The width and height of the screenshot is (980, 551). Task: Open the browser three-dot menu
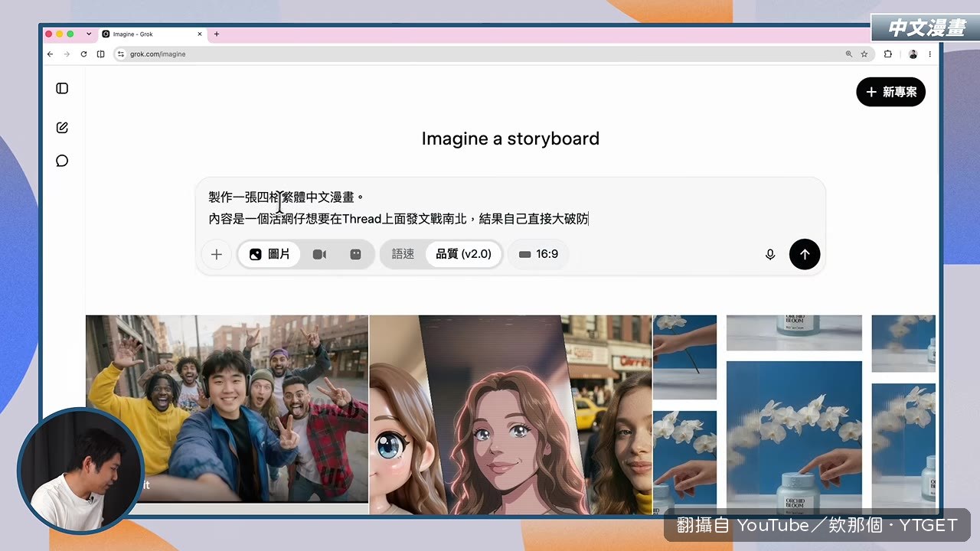point(930,54)
